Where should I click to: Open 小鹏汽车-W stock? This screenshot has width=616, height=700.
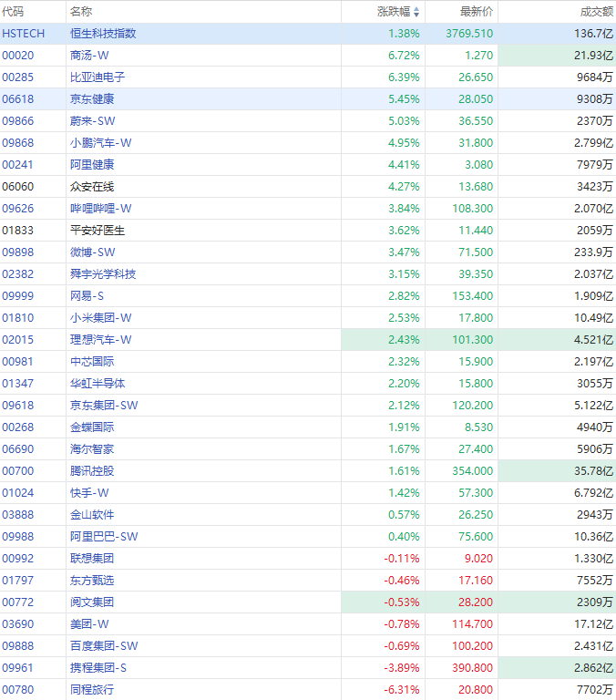coord(101,143)
